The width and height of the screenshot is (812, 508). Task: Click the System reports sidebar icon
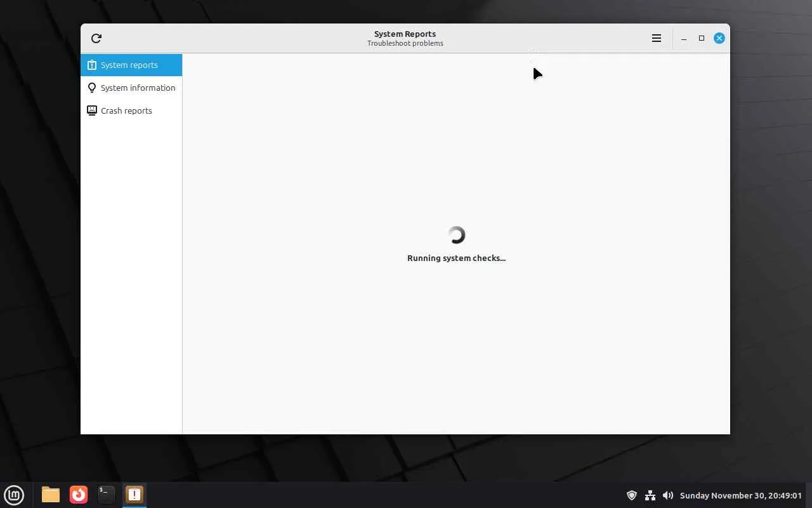tap(92, 65)
